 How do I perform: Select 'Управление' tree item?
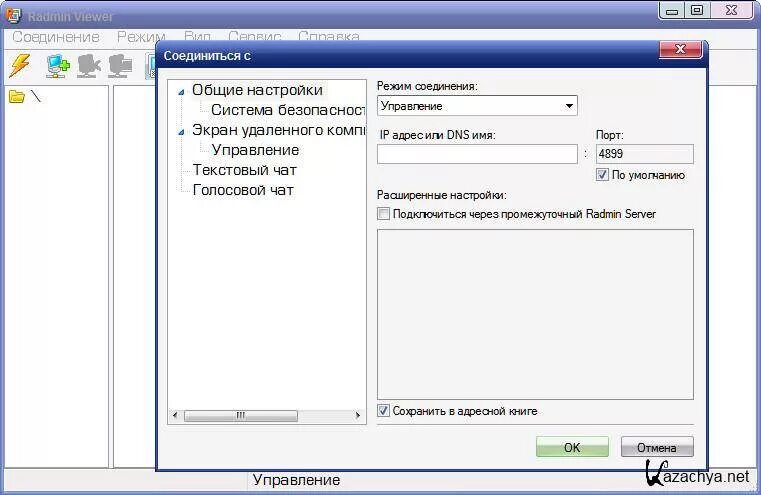[255, 150]
